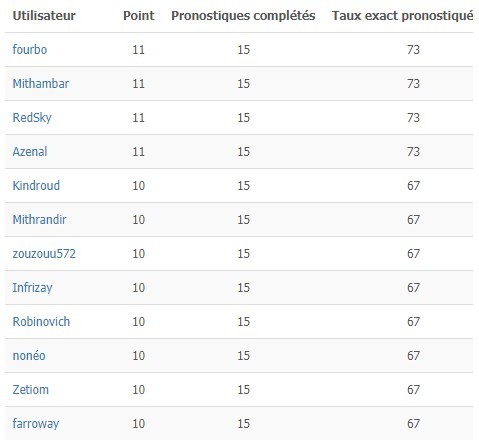The image size is (479, 440).
Task: Open fourbo's user profile link
Action: (30, 50)
